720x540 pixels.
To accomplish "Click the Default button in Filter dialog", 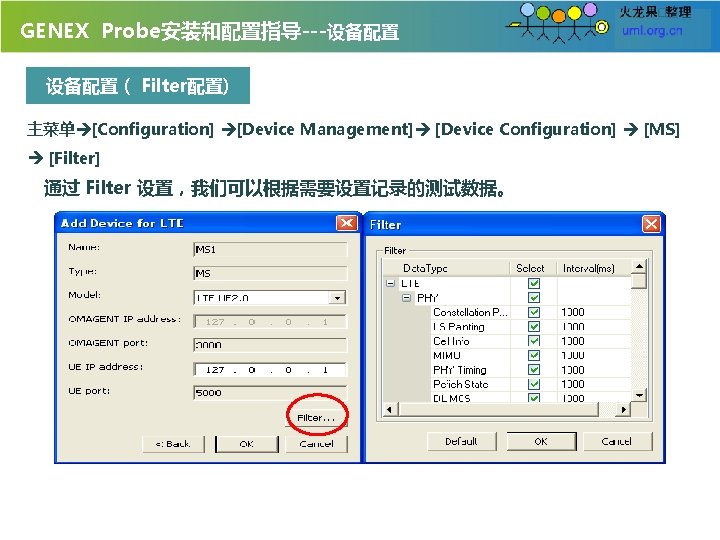I will point(461,441).
